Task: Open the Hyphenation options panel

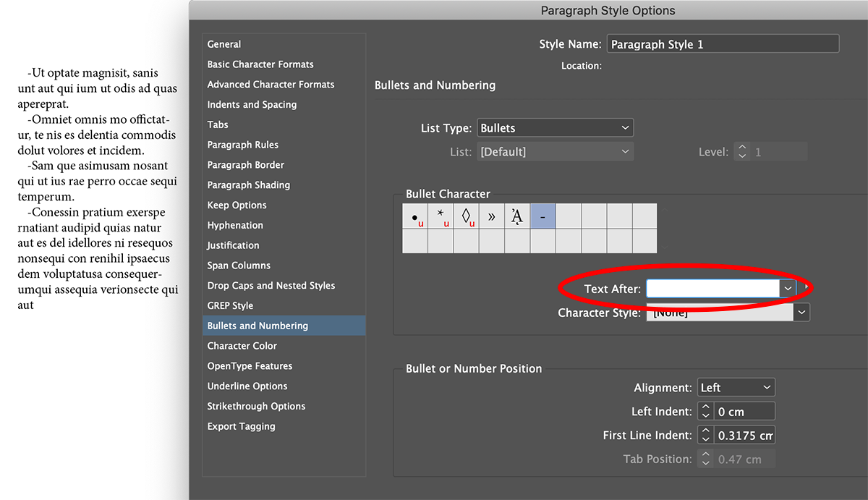Action: pos(235,225)
